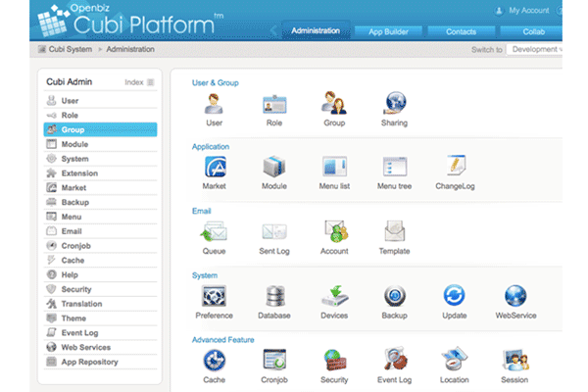Viewport: 588px width, 392px height.
Task: Open the Cronjob icon in Advanced Feature
Action: (274, 360)
